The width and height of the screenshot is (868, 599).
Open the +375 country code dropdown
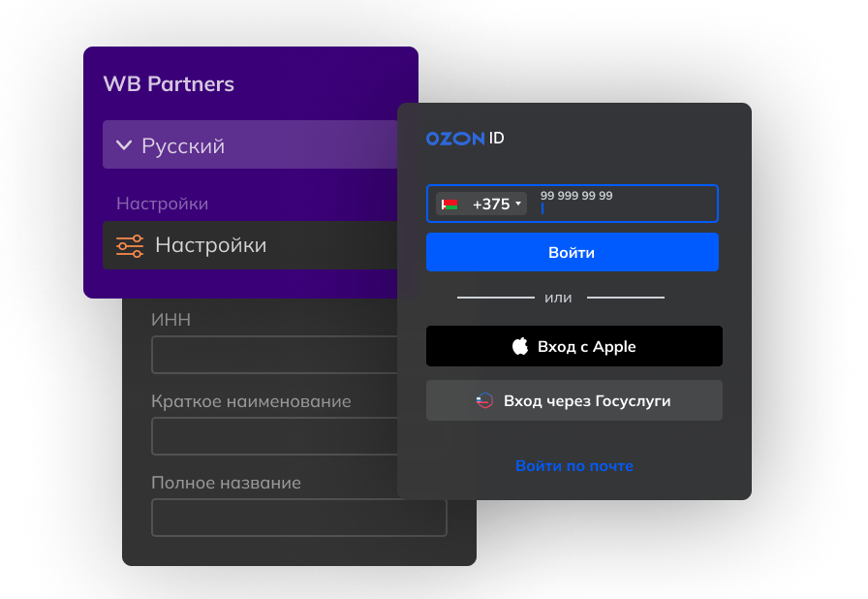[497, 205]
